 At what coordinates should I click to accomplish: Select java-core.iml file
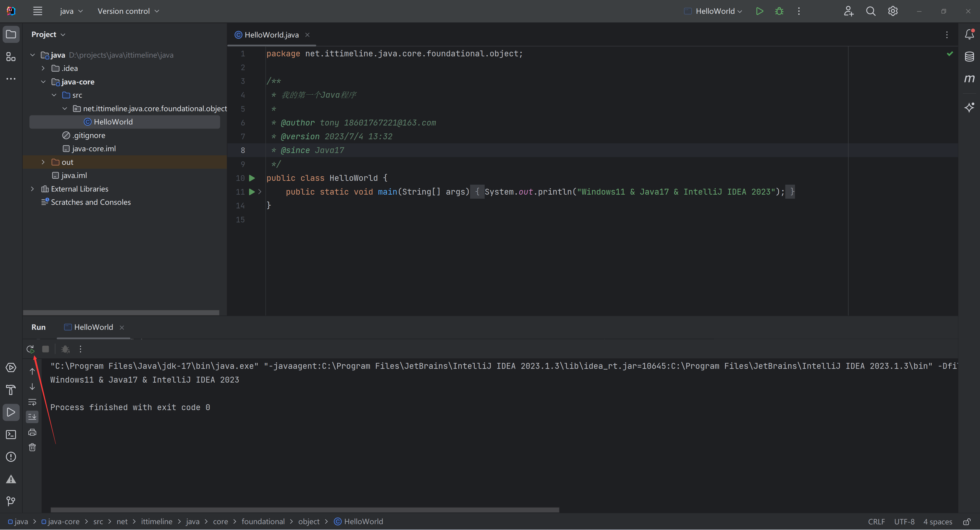click(x=89, y=149)
